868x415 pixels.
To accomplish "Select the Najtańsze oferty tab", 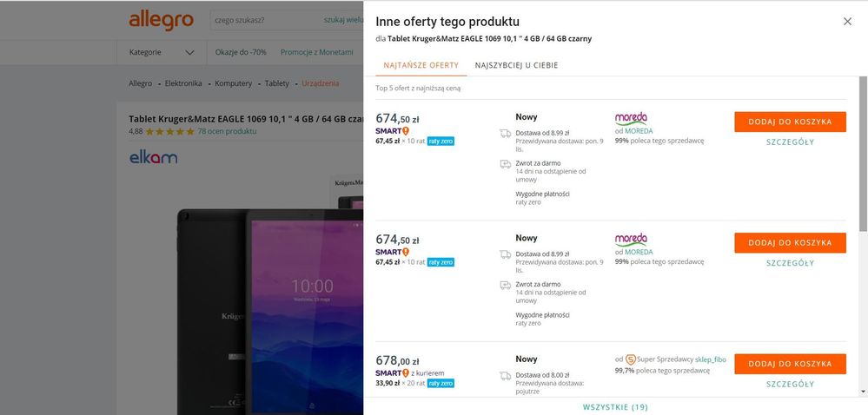I will [x=421, y=65].
